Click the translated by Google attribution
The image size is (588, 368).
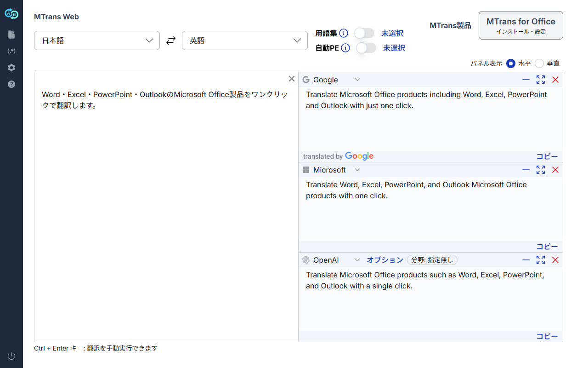[338, 156]
